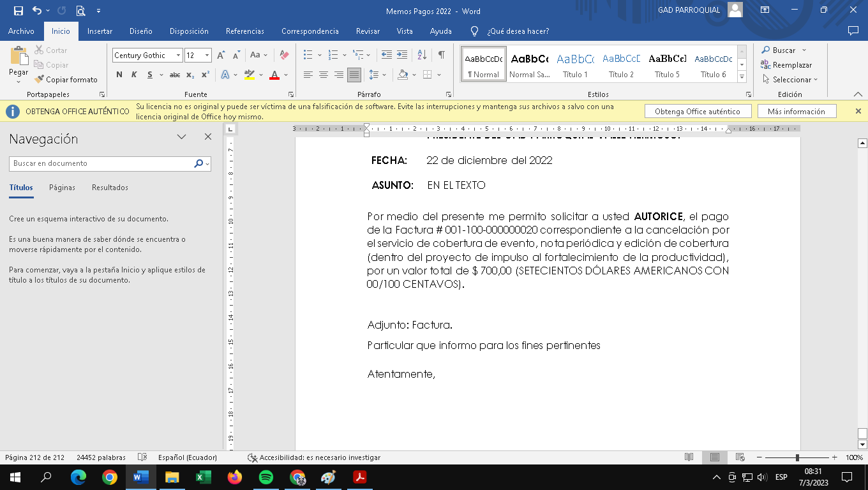Click the Buscar en documento search field

pyautogui.click(x=102, y=163)
